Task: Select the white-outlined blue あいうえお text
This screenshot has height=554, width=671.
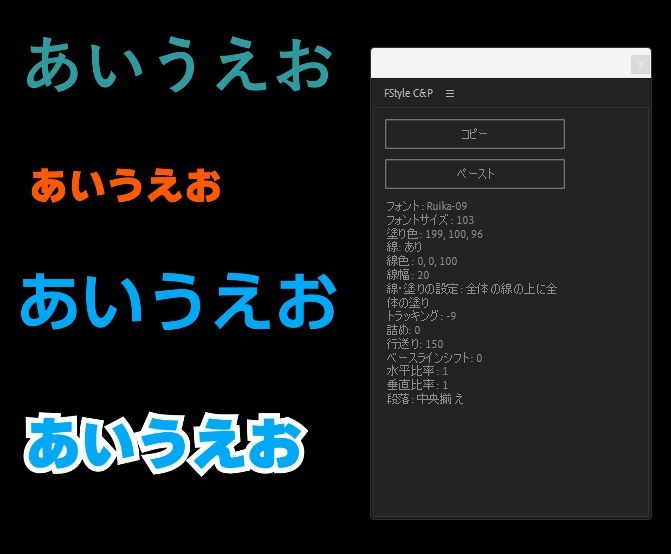Action: [x=166, y=444]
